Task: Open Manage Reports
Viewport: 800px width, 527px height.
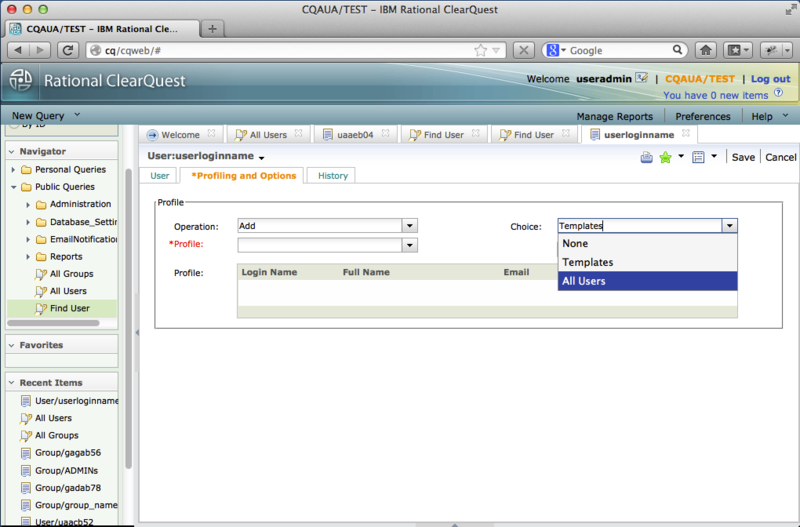Action: tap(614, 116)
